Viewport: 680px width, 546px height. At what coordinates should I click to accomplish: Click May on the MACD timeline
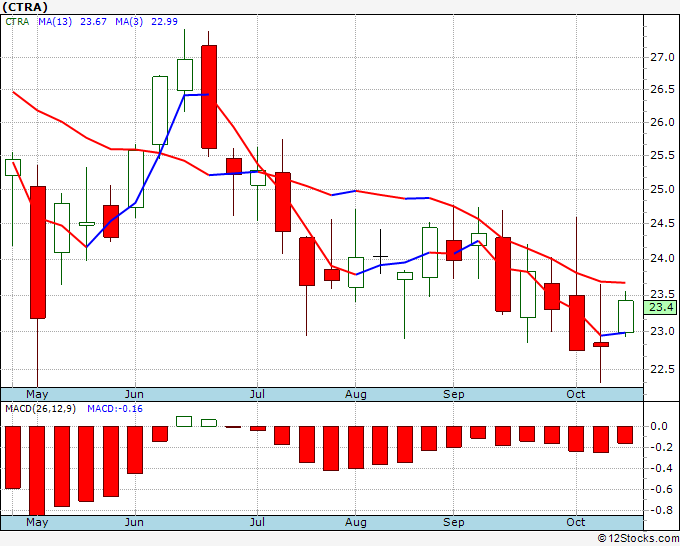pyautogui.click(x=37, y=522)
